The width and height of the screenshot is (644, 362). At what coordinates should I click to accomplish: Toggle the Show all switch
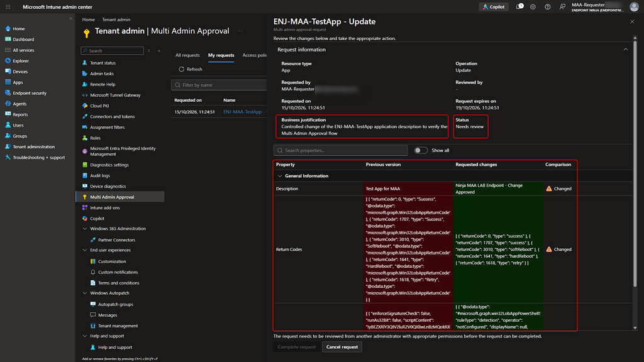[421, 150]
